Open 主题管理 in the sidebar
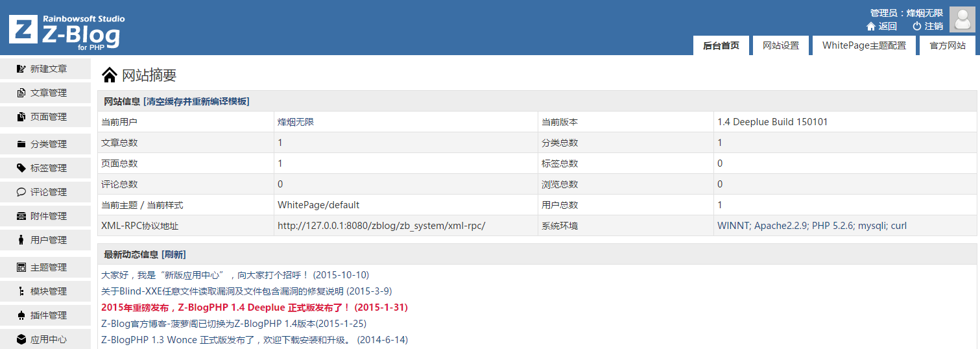The height and width of the screenshot is (349, 980). 45,267
